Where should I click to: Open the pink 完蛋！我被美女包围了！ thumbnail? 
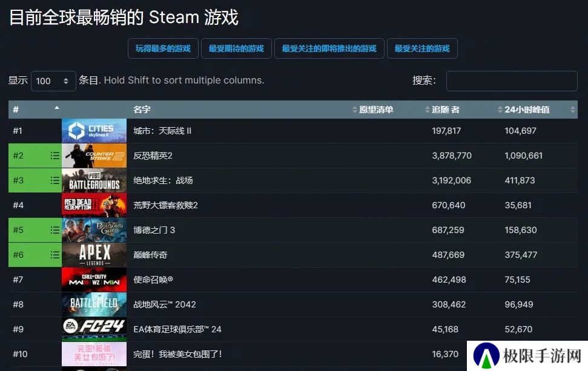point(94,354)
